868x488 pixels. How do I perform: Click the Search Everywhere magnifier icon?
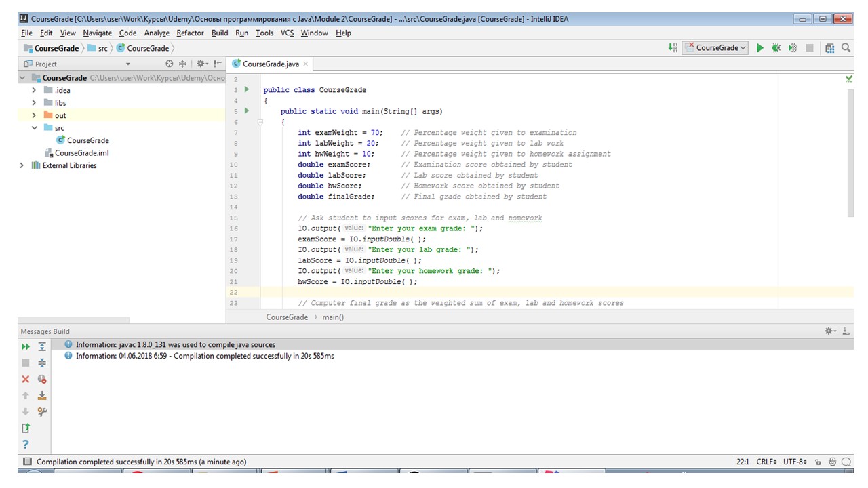(x=846, y=48)
